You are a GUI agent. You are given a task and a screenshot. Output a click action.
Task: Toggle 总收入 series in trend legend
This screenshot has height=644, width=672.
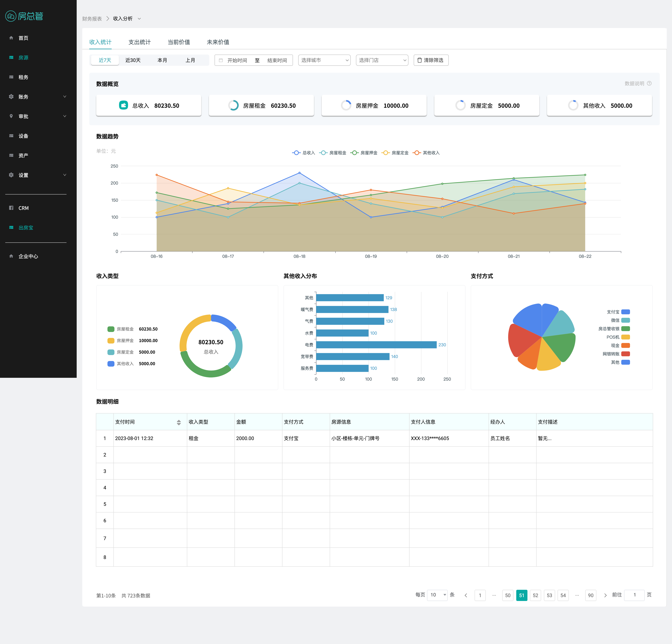click(303, 153)
